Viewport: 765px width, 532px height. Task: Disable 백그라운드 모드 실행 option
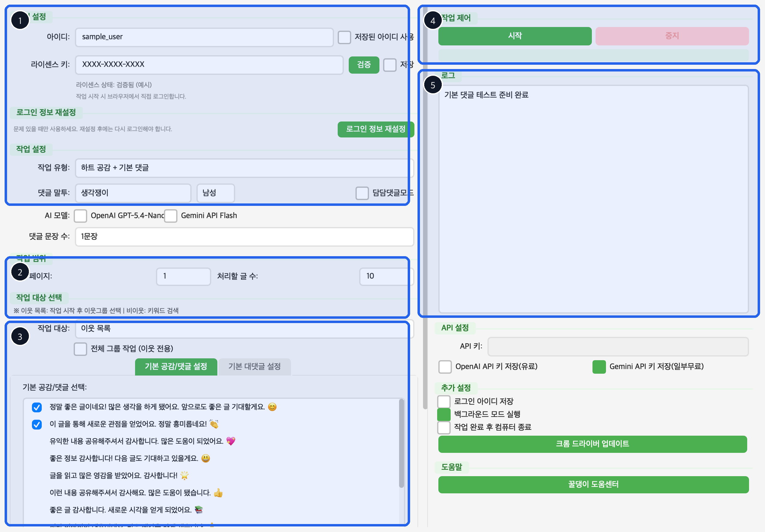click(444, 414)
